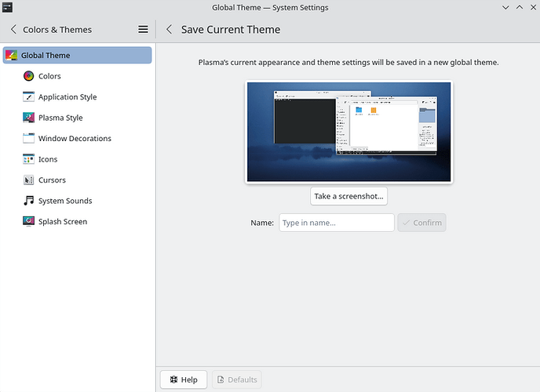The height and width of the screenshot is (392, 540).
Task: Select the Application Style label
Action: click(x=67, y=97)
